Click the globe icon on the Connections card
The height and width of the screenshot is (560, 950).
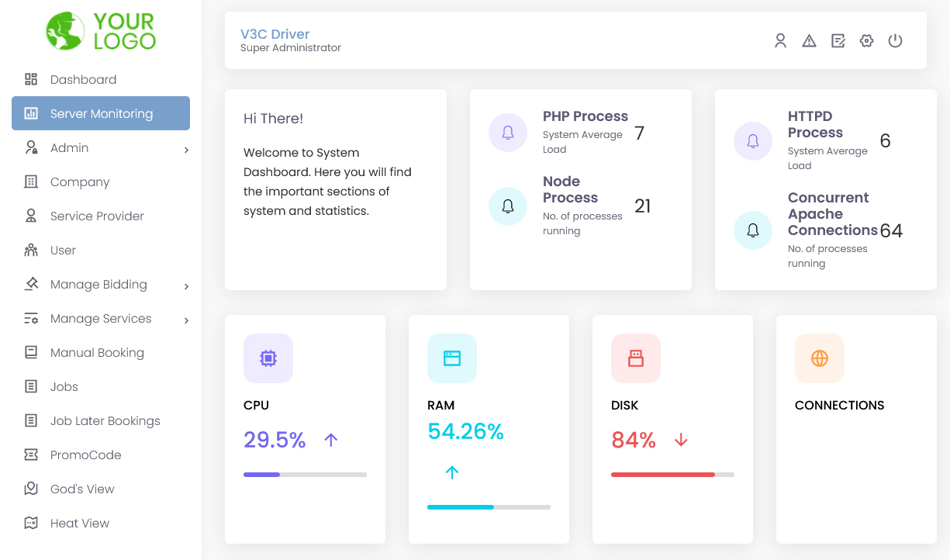pyautogui.click(x=820, y=358)
